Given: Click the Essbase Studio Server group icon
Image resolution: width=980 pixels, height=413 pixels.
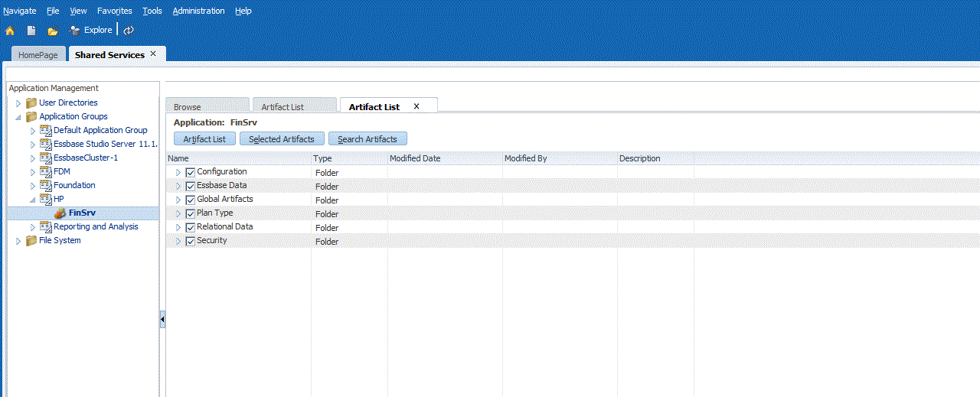Looking at the screenshot, I should click(45, 145).
